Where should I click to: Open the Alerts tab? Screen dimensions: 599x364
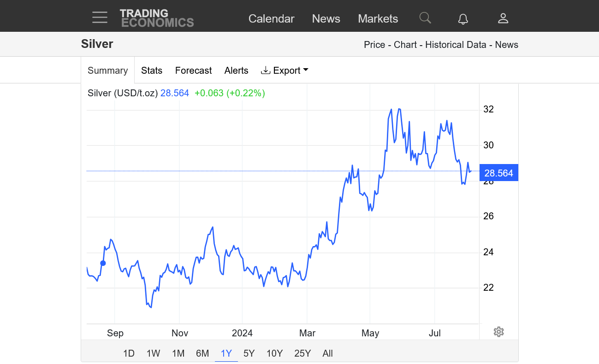coord(237,70)
